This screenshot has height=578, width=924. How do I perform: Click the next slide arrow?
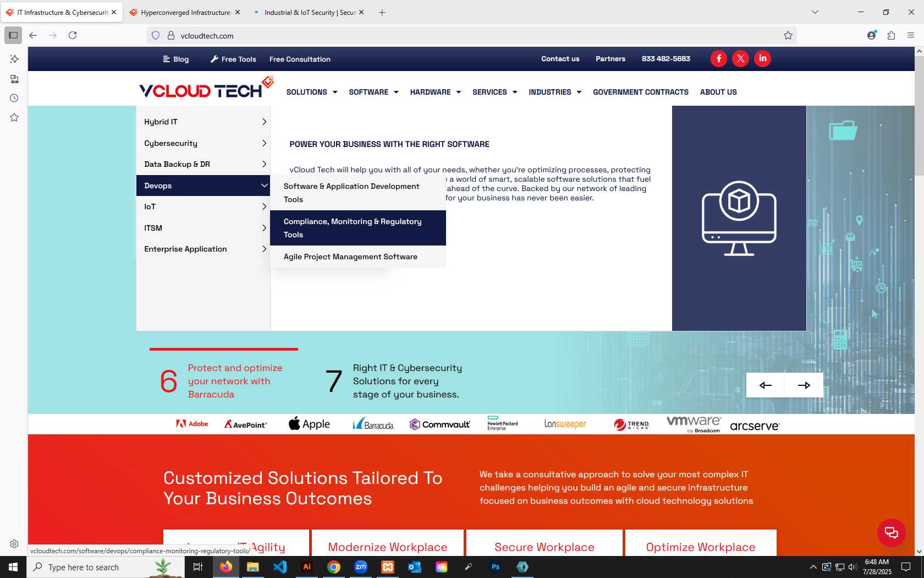click(x=804, y=385)
